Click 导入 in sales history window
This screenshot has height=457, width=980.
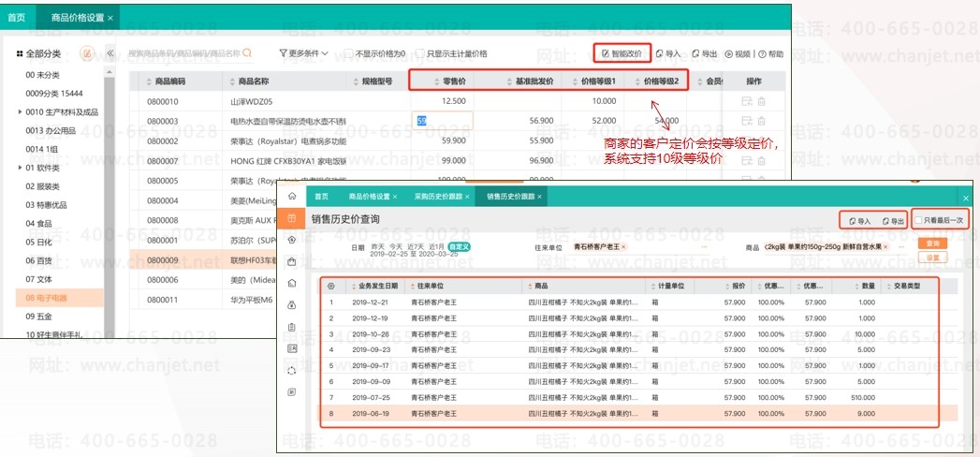(x=860, y=221)
